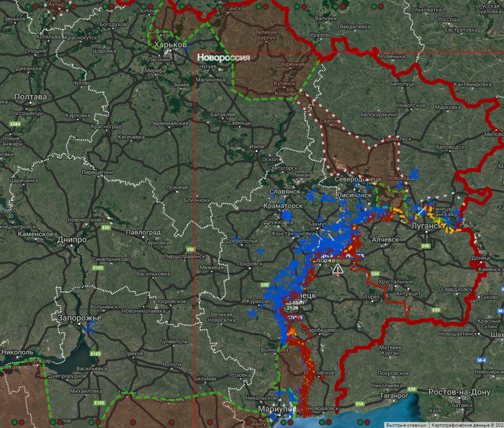Screen dimensions: 504x428
Task: Click blue marker near Великая Новоселка
Action: click(253, 313)
